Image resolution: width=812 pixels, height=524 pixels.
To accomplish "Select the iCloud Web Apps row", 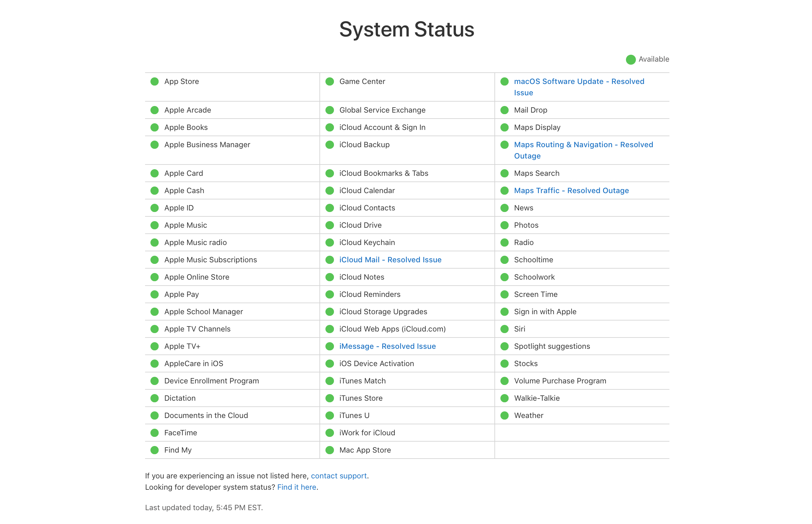I will [392, 329].
